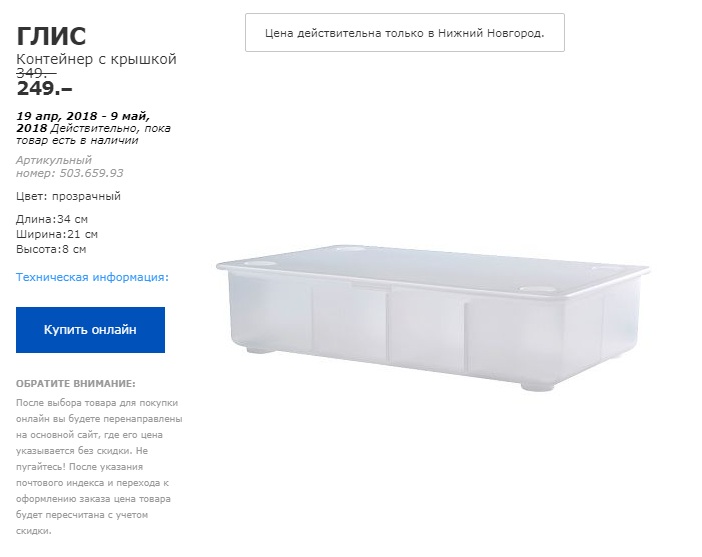Click the article number 503.659.93
702x557 pixels.
coord(85,173)
